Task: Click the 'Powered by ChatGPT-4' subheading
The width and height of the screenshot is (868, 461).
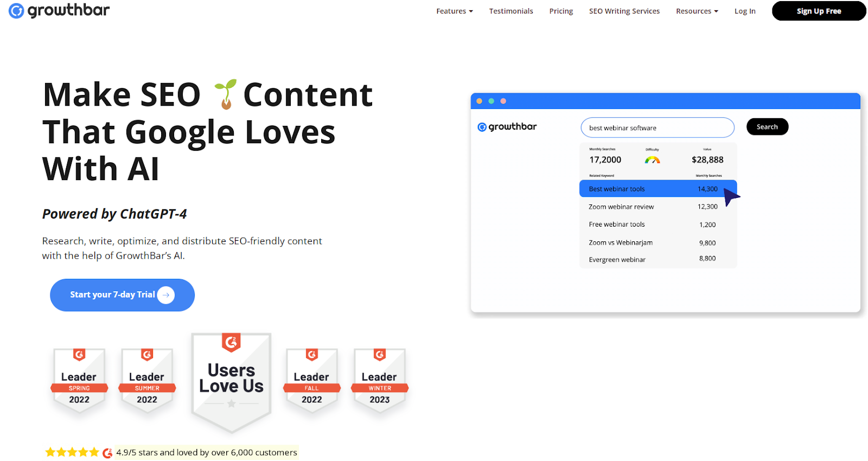Action: pyautogui.click(x=114, y=214)
